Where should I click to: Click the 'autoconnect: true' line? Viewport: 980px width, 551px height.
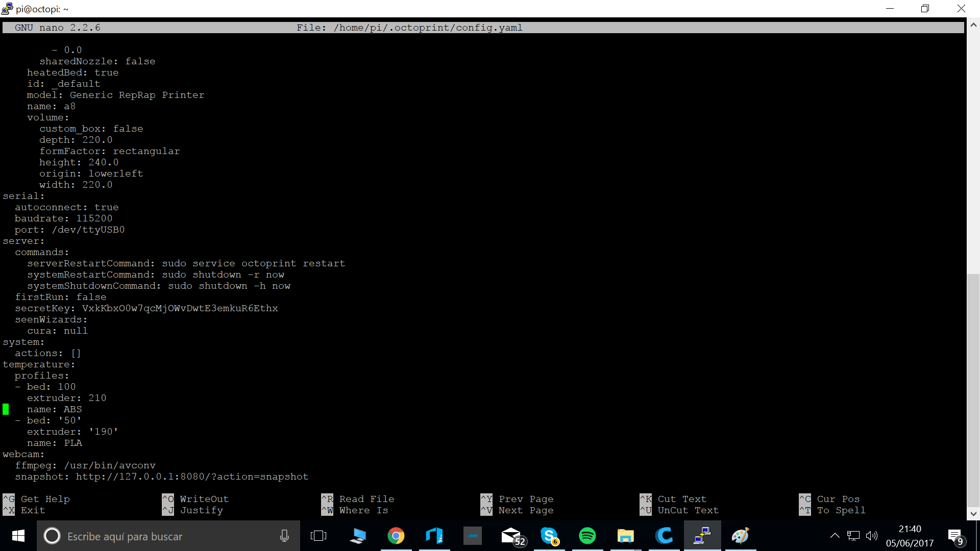coord(66,207)
